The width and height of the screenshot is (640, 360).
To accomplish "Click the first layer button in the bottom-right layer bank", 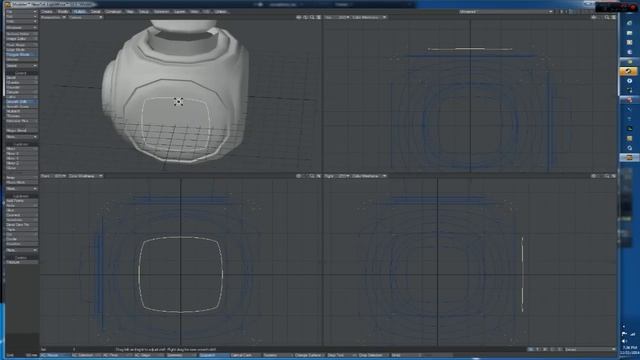I will [x=531, y=349].
